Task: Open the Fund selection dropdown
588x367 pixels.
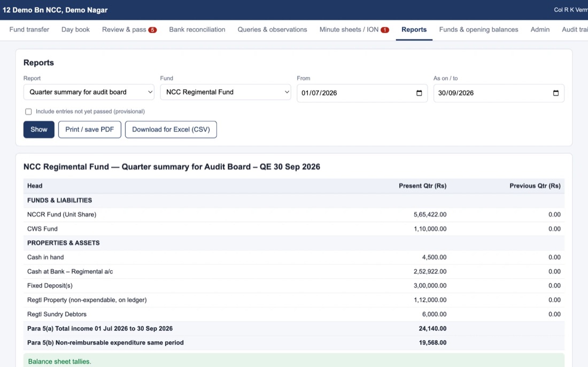Action: (x=226, y=92)
